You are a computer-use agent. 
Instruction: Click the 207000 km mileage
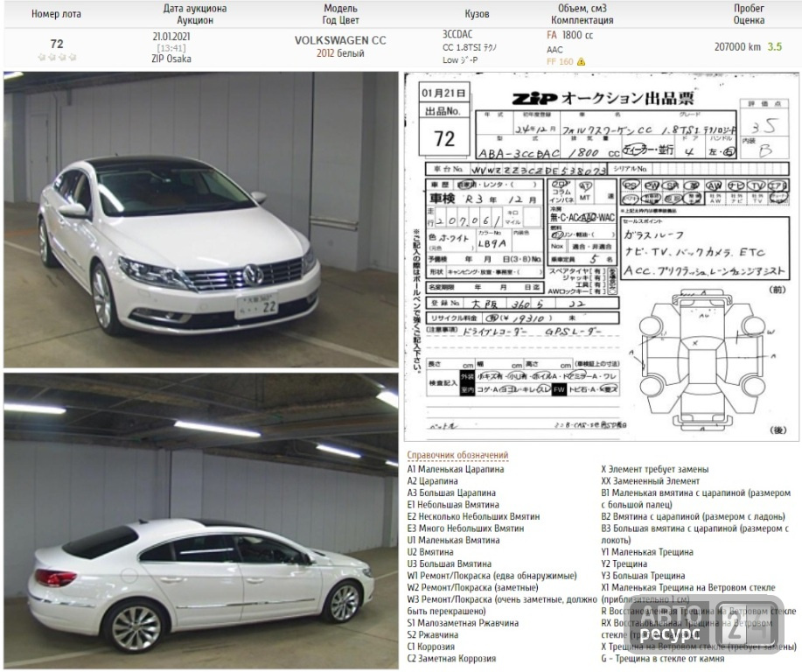pos(737,46)
